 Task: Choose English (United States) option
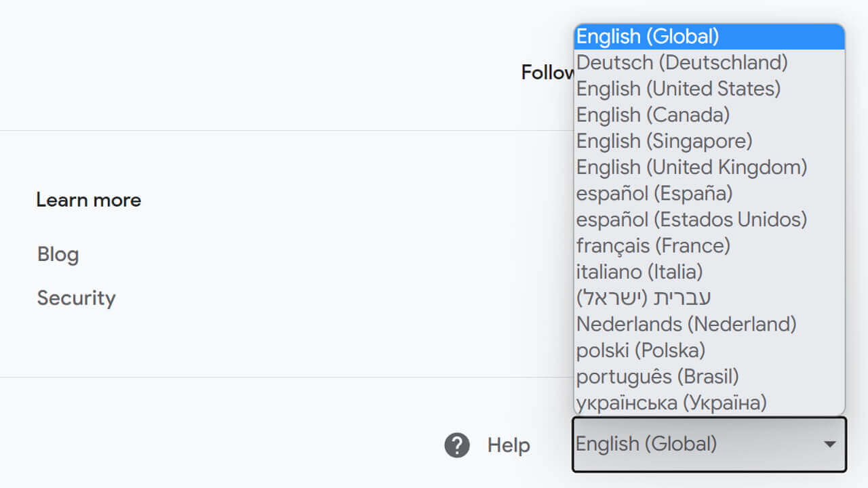pos(678,89)
